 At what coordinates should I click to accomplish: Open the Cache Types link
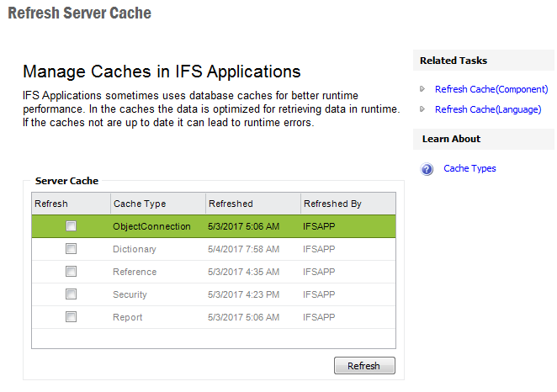(x=469, y=168)
